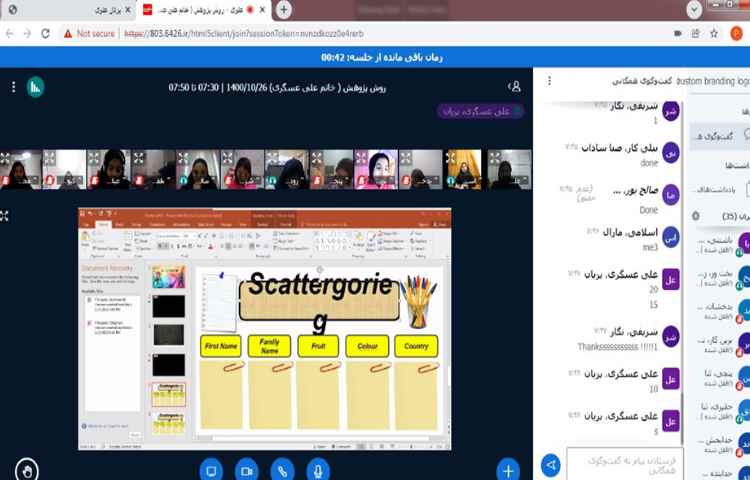750x480 pixels.
Task: Click the yellow-curtain webcam video
Action: pos(464,170)
